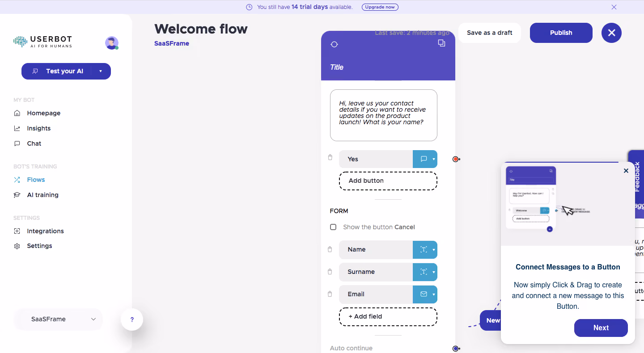Click the Auto continue connector dot

[x=456, y=349]
